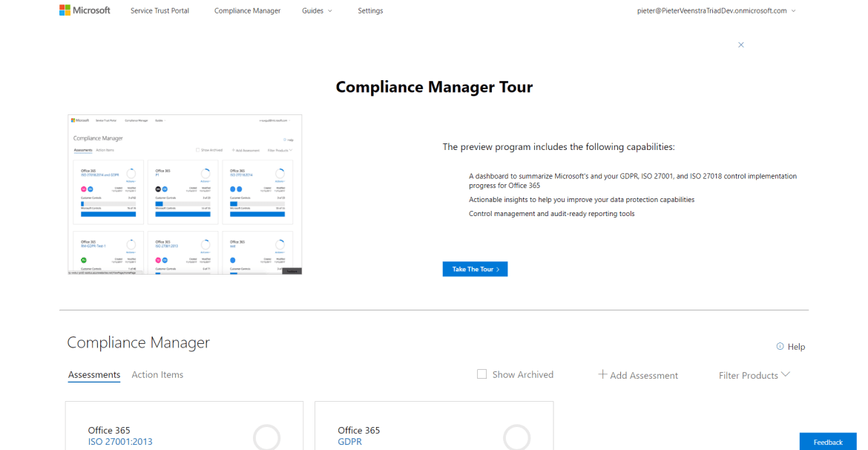Open the ISO 27001:2013 assessment
Screen dimensions: 868x450
pos(120,441)
